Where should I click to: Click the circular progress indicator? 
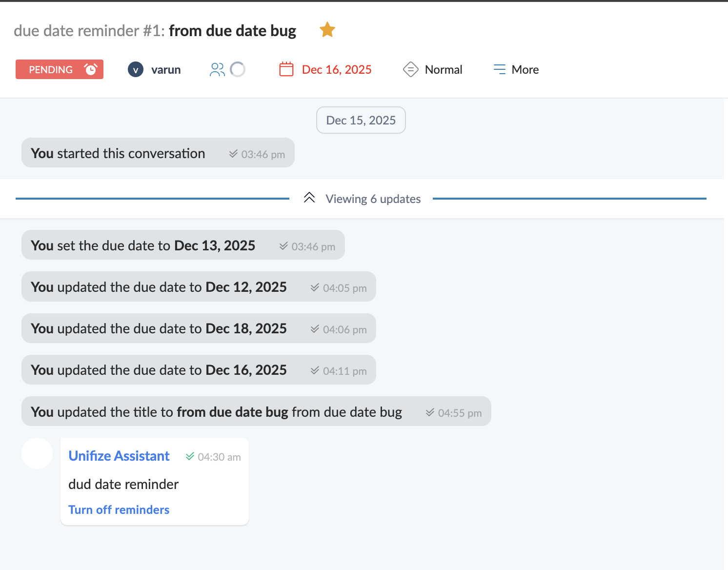(238, 70)
